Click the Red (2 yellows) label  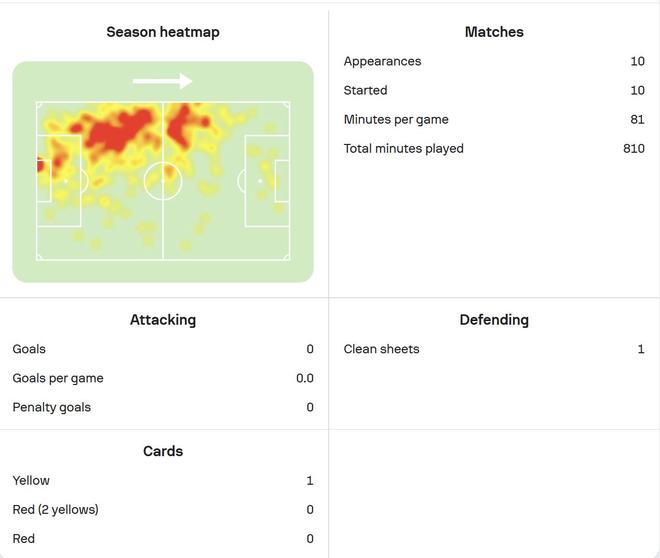tap(55, 509)
